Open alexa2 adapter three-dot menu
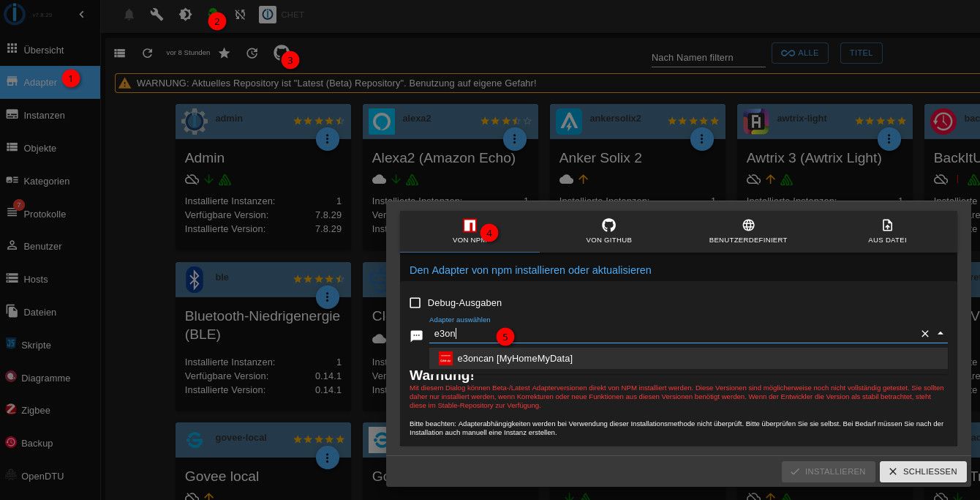 coord(515,138)
